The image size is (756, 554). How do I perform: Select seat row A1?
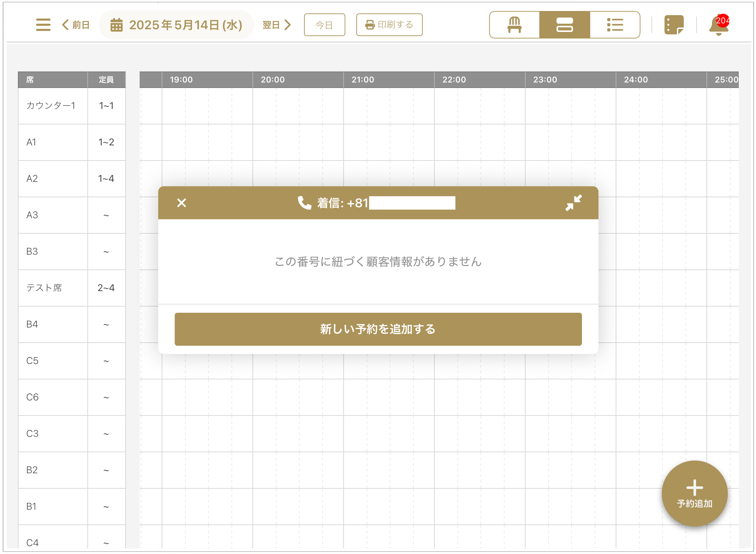pos(72,142)
